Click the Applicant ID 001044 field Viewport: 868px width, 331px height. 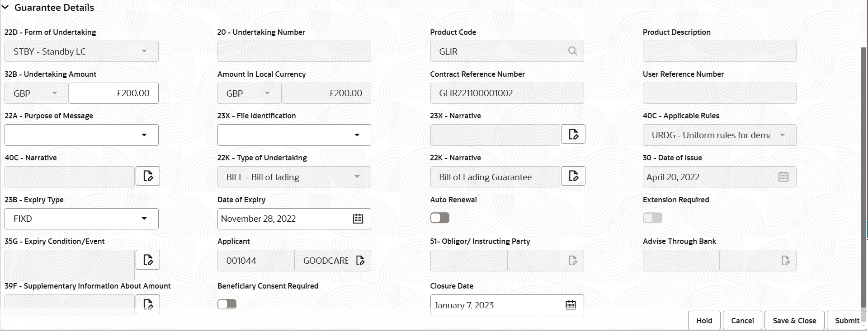click(x=256, y=261)
